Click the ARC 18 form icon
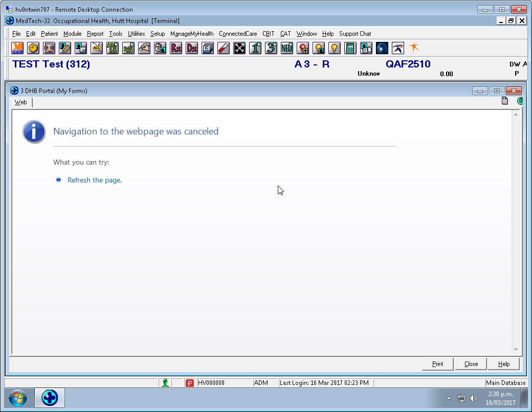Screen dimensions: 532x412 [x=113, y=48]
